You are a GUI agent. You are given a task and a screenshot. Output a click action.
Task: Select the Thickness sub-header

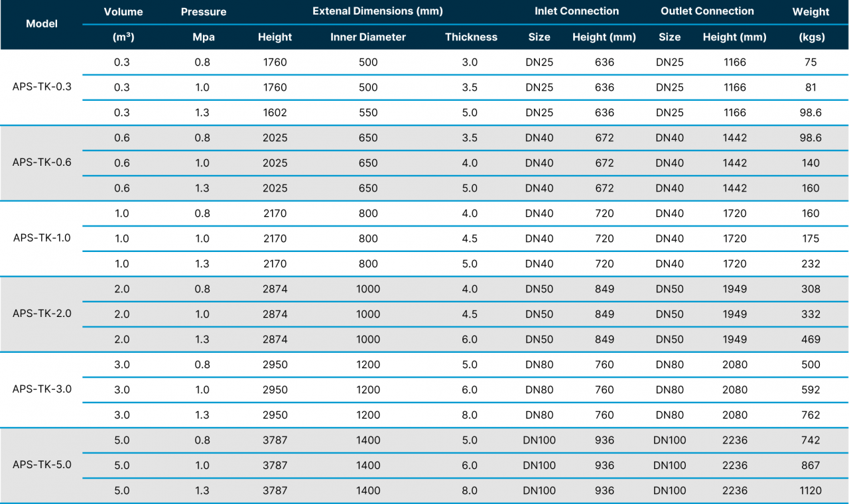tap(471, 37)
